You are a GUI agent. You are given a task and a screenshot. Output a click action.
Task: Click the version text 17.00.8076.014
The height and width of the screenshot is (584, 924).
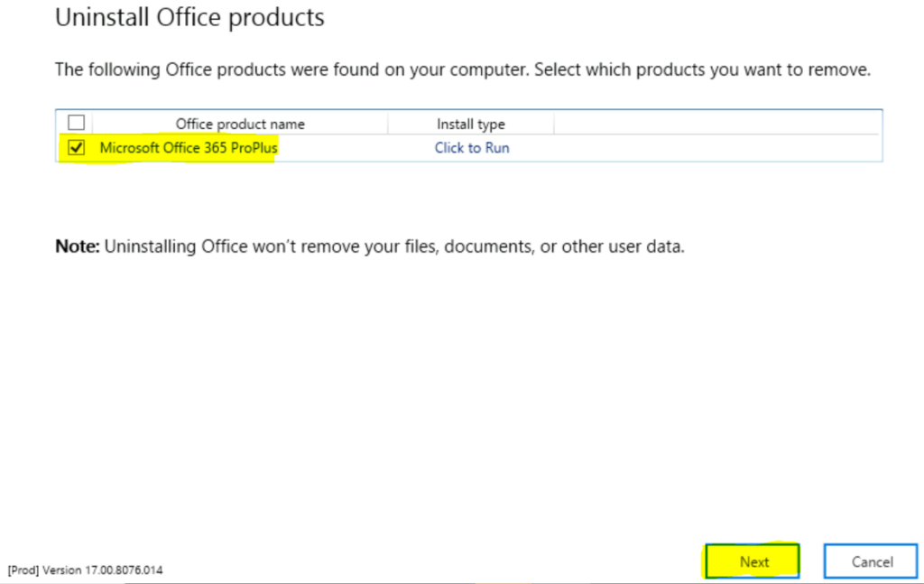(x=85, y=570)
